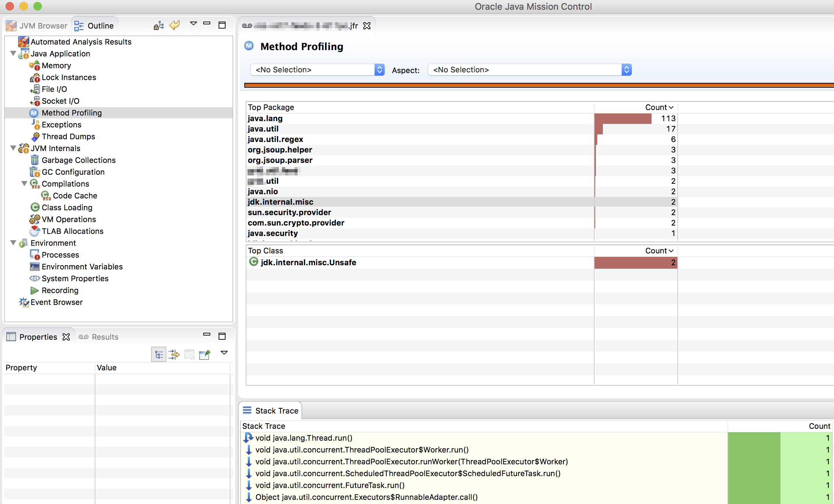Select the java.util.regex package row
This screenshot has width=834, height=504.
click(275, 139)
